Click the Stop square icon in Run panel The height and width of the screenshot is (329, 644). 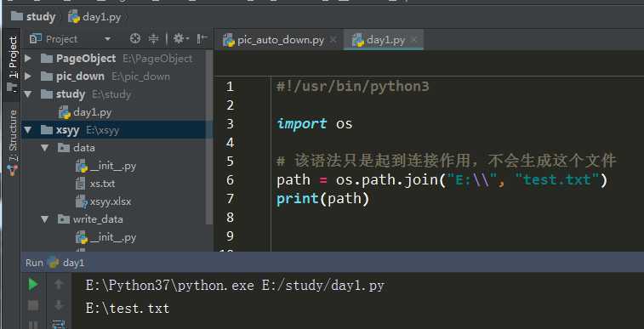[33, 305]
